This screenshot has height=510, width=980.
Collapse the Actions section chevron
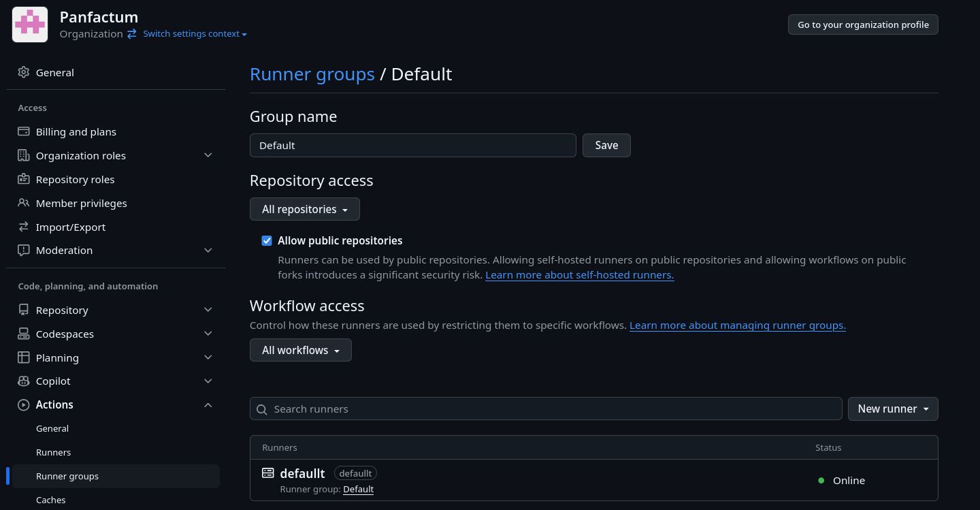coord(208,404)
